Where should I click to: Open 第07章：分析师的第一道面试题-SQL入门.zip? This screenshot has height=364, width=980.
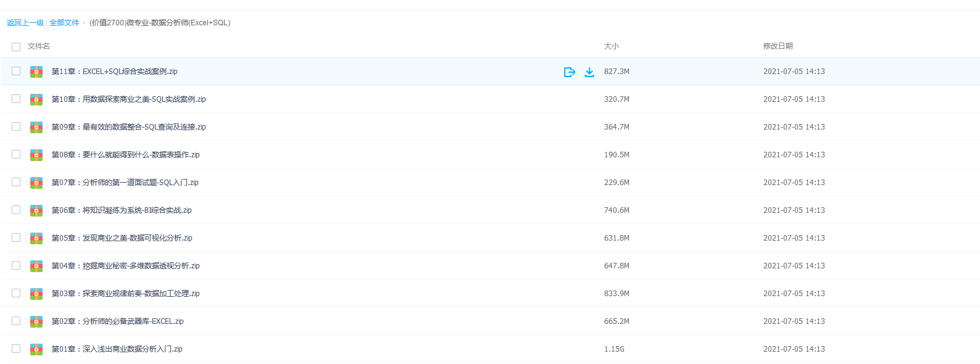125,183
